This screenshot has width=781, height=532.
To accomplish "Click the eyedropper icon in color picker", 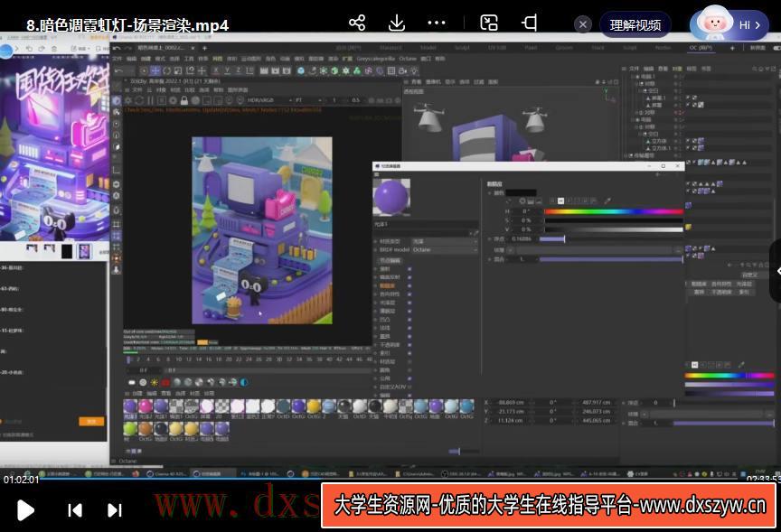I will (x=607, y=201).
